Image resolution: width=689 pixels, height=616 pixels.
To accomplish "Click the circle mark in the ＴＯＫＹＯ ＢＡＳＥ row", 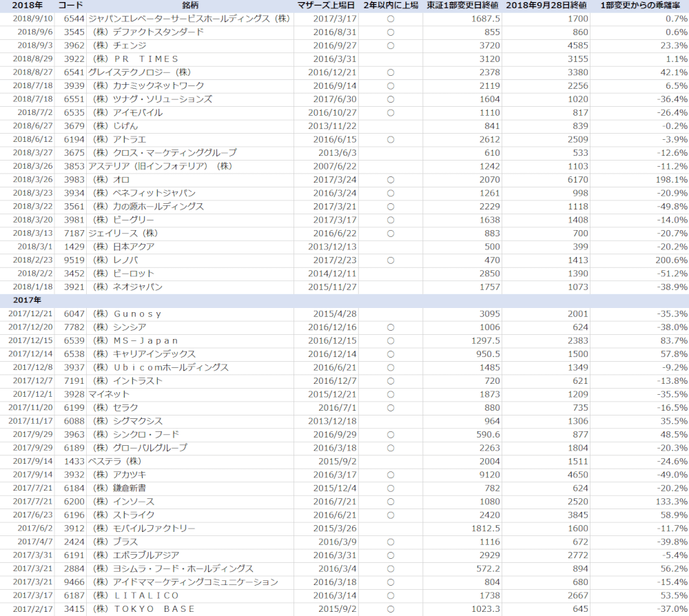I will pyautogui.click(x=391, y=609).
